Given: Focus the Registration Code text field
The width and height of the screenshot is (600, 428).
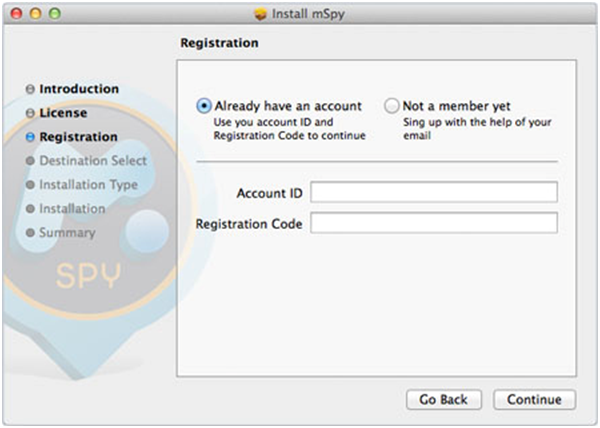Looking at the screenshot, I should pos(434,223).
